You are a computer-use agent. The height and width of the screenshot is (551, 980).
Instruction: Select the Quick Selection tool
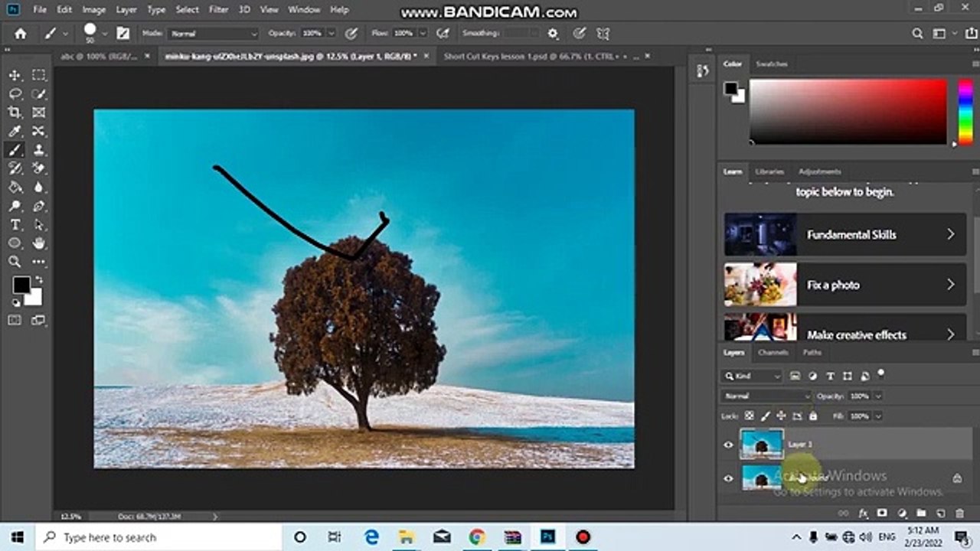coord(38,93)
